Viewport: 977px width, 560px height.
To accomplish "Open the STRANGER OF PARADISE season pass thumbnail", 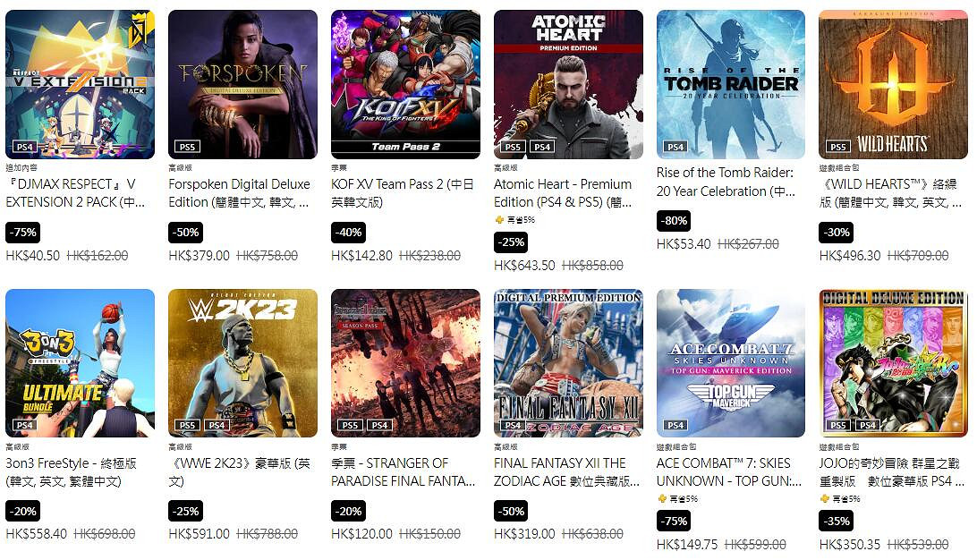I will coord(405,362).
